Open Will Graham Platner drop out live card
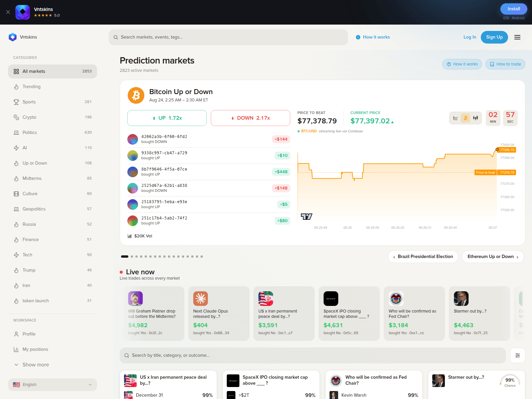Image resolution: width=532 pixels, height=399 pixels. click(x=154, y=314)
